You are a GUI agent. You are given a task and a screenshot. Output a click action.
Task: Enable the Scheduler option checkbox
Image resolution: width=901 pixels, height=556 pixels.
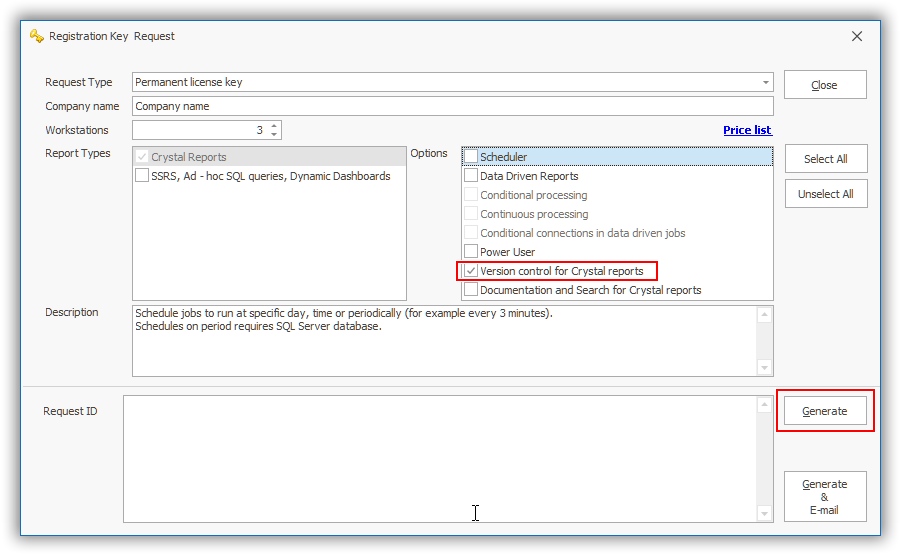pos(471,157)
